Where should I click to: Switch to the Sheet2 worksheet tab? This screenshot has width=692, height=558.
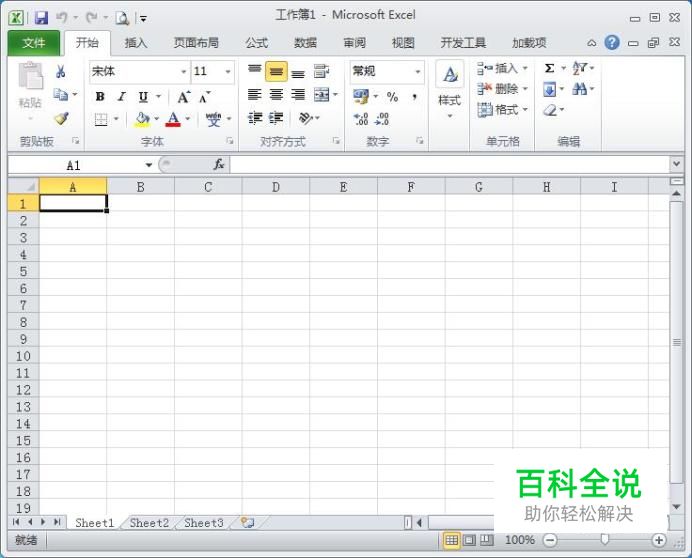149,523
